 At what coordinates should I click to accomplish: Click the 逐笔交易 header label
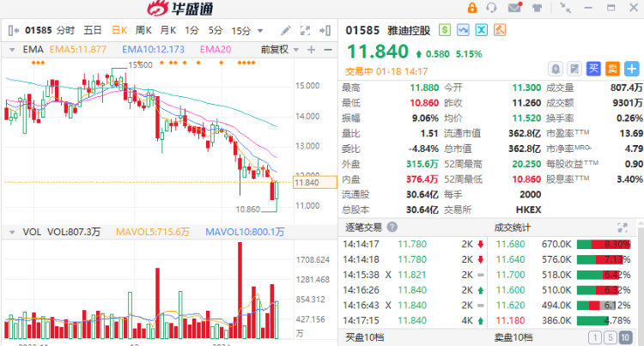(x=363, y=227)
